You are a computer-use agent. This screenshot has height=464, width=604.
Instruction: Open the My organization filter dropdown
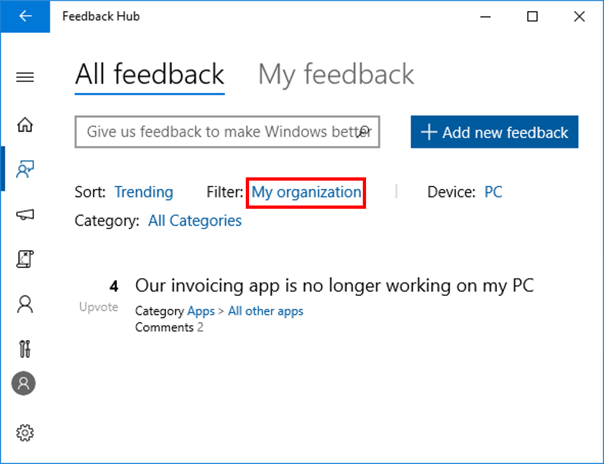point(306,192)
